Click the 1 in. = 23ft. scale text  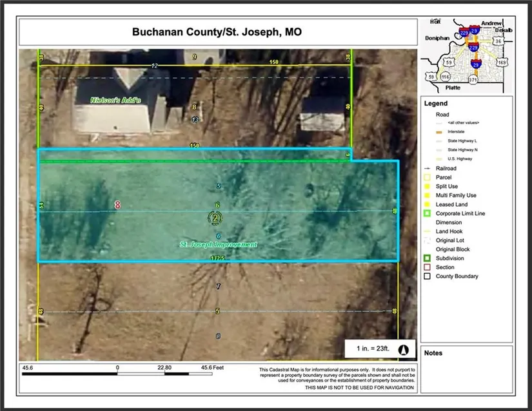point(373,349)
